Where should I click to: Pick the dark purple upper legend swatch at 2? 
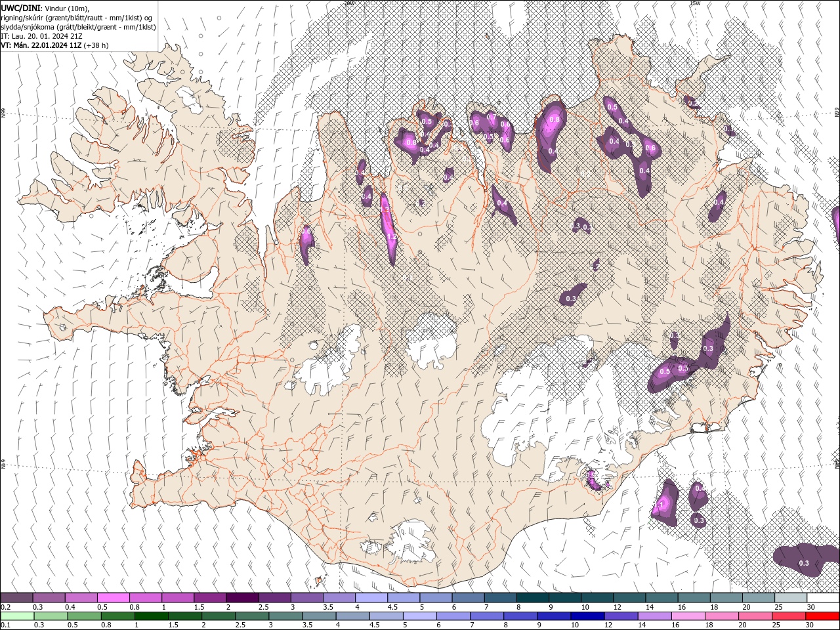[x=242, y=598]
